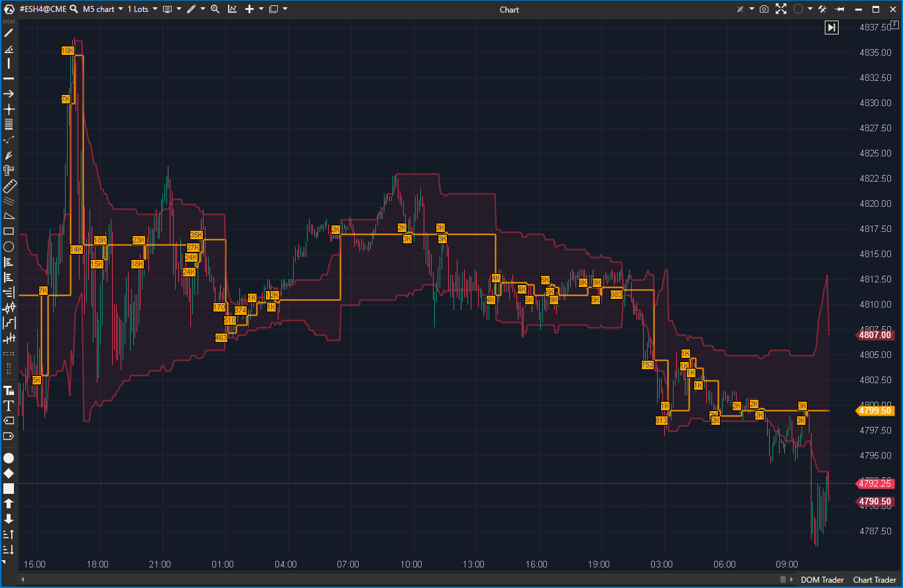
Task: Expand the circle indicator dropdown arrow
Action: pos(810,9)
